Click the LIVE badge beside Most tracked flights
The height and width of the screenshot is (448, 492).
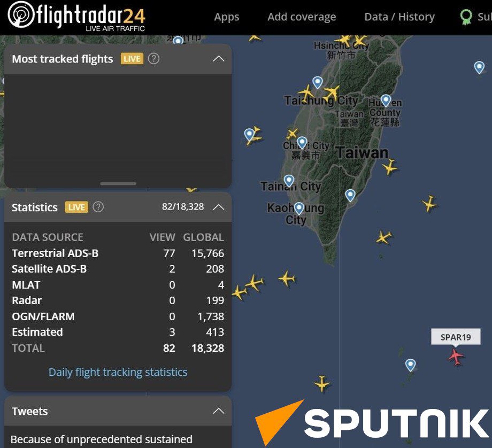132,59
